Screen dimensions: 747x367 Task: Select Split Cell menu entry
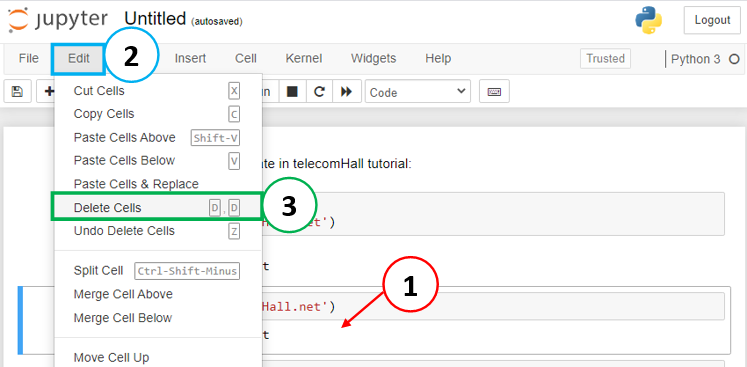point(158,271)
